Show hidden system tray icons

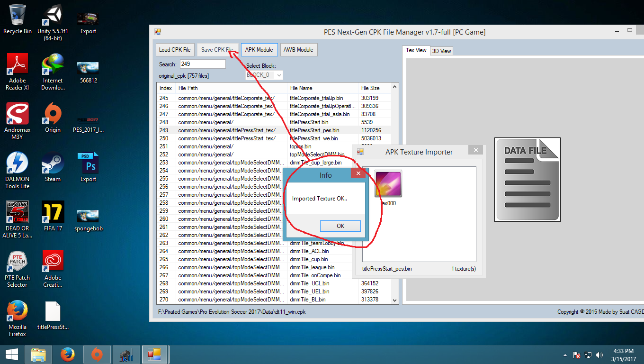pyautogui.click(x=564, y=355)
